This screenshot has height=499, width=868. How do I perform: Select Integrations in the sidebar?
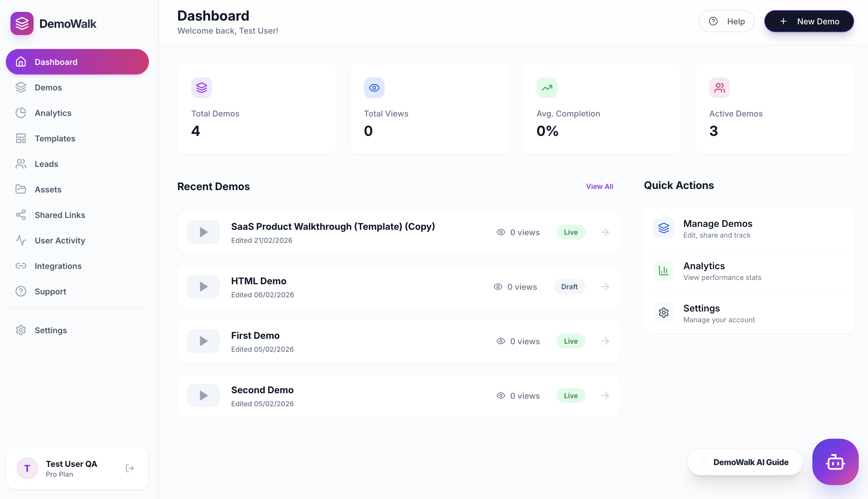(58, 266)
